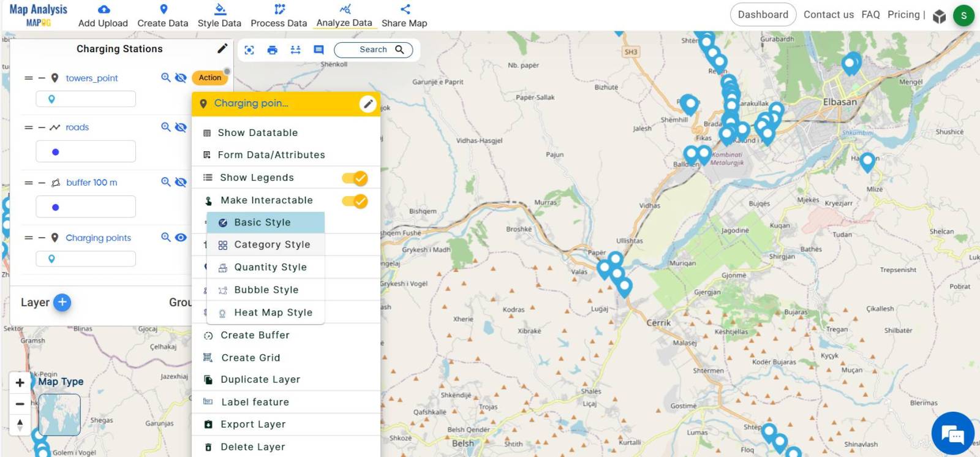Toggle visibility of towers_point layer

click(x=181, y=78)
